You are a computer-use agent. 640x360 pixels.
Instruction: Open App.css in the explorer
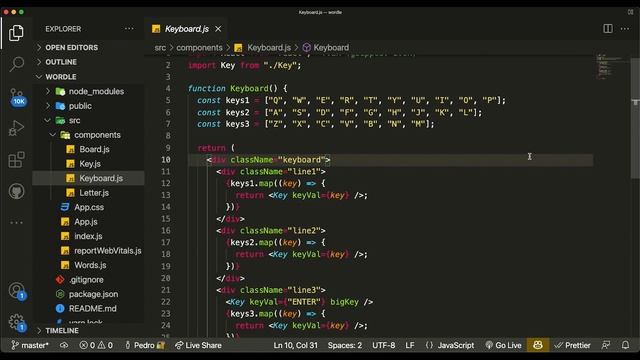[x=88, y=207]
